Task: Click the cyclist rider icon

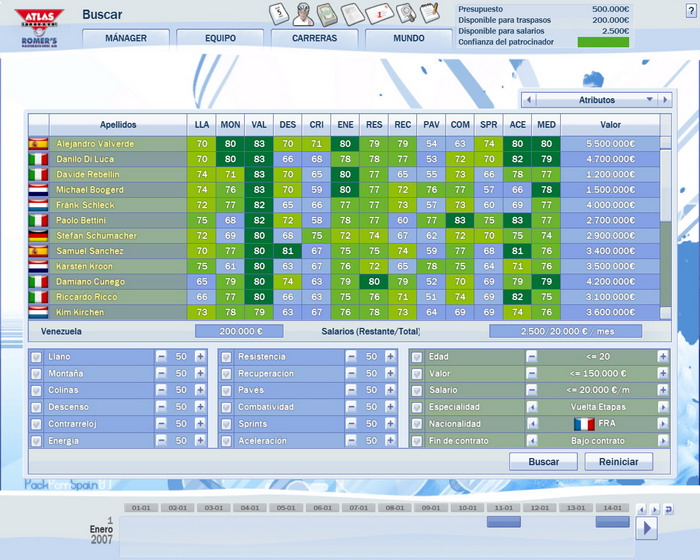Action: [303, 14]
